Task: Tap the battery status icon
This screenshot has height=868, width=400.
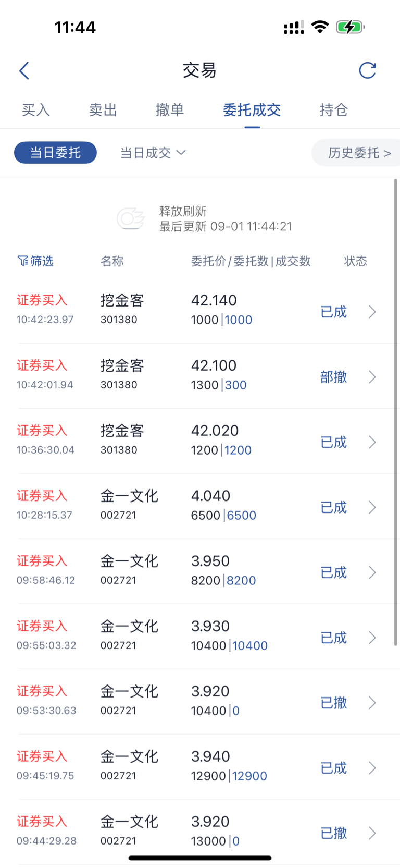Action: click(x=350, y=27)
